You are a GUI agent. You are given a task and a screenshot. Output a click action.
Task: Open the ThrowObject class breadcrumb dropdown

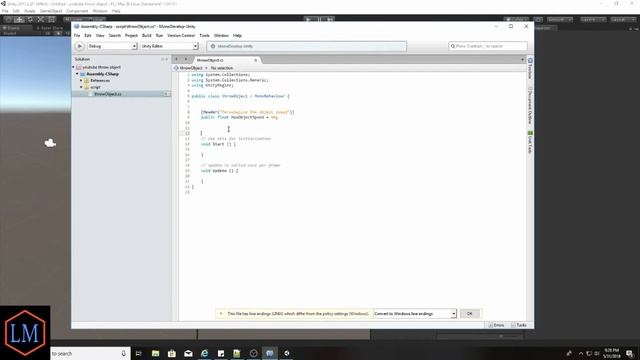point(191,68)
